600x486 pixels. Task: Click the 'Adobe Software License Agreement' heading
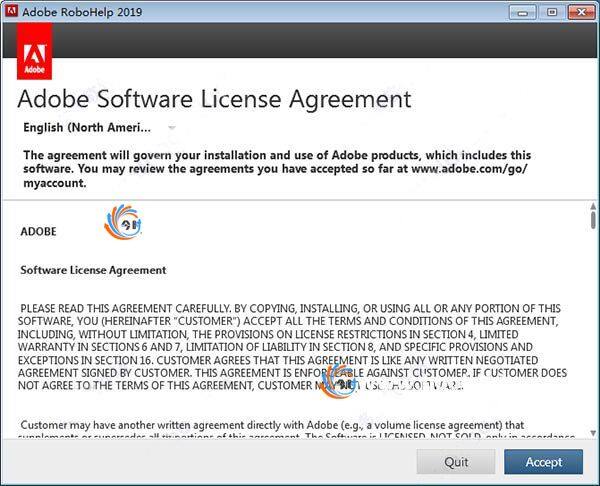tap(214, 99)
